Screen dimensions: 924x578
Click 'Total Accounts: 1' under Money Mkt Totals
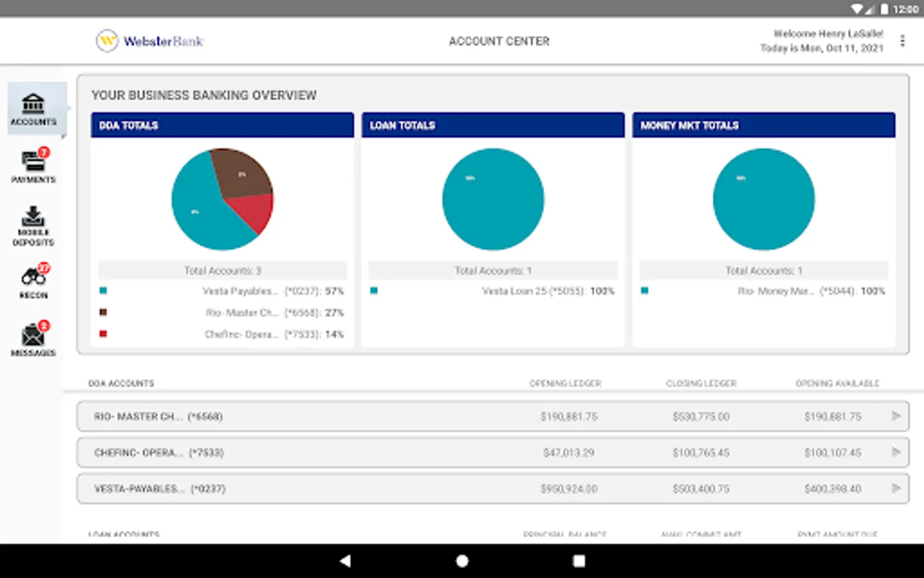(x=764, y=270)
